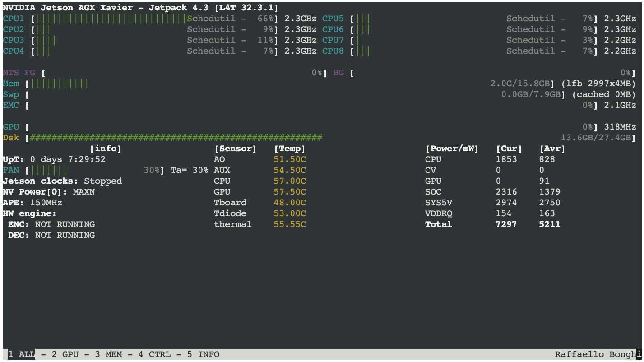Click the [Cur] column header
The width and height of the screenshot is (644, 362).
click(x=509, y=149)
